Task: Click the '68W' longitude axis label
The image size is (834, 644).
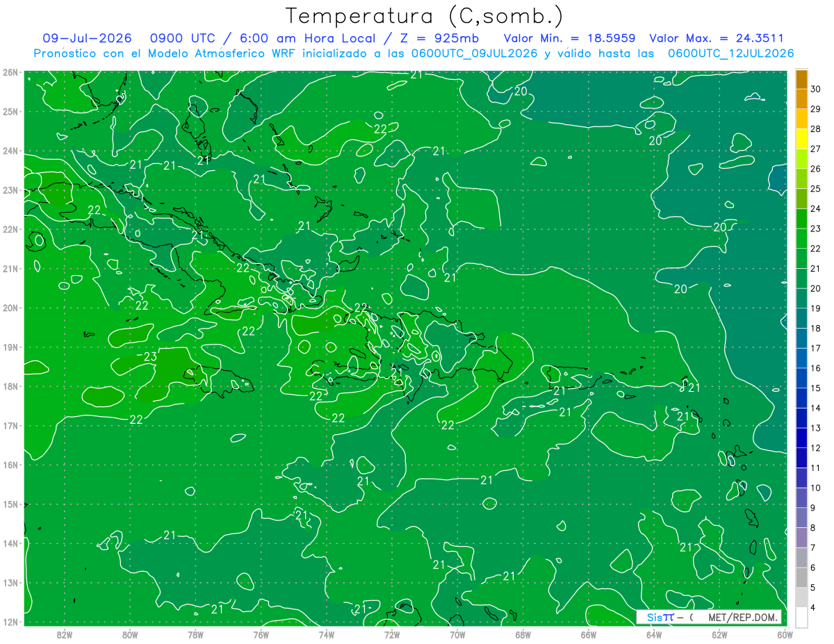Action: coord(523,634)
